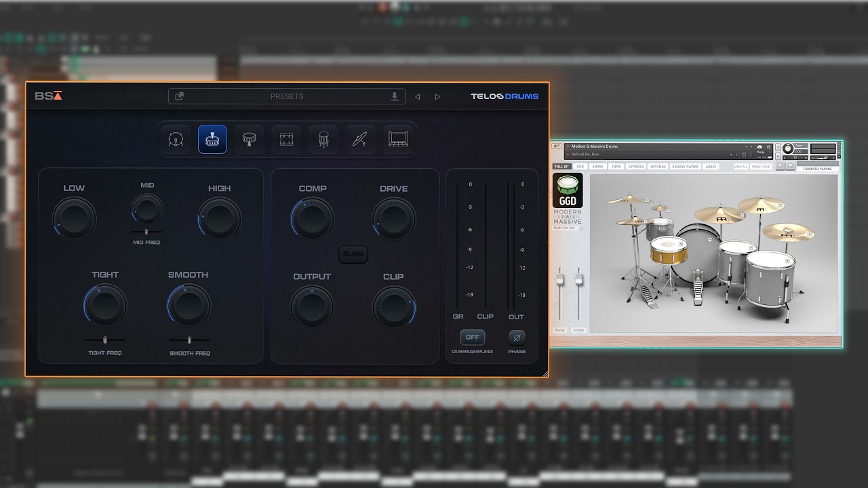Click the TIGHT knob
This screenshot has height=488, width=868.
pos(105,304)
